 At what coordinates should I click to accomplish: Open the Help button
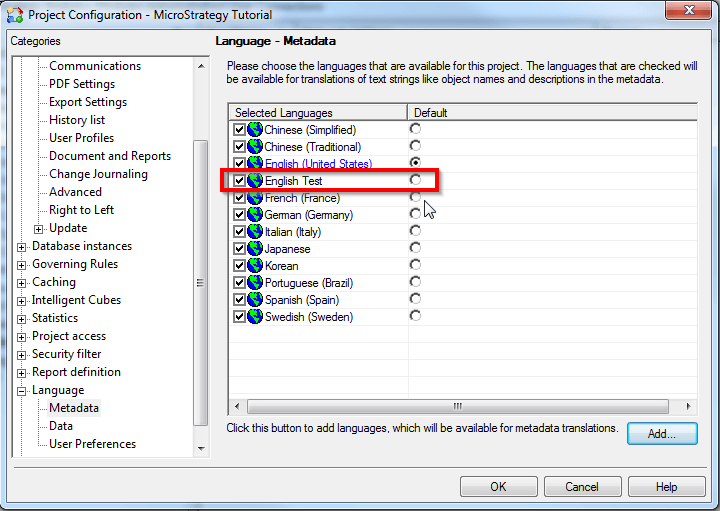coord(666,486)
